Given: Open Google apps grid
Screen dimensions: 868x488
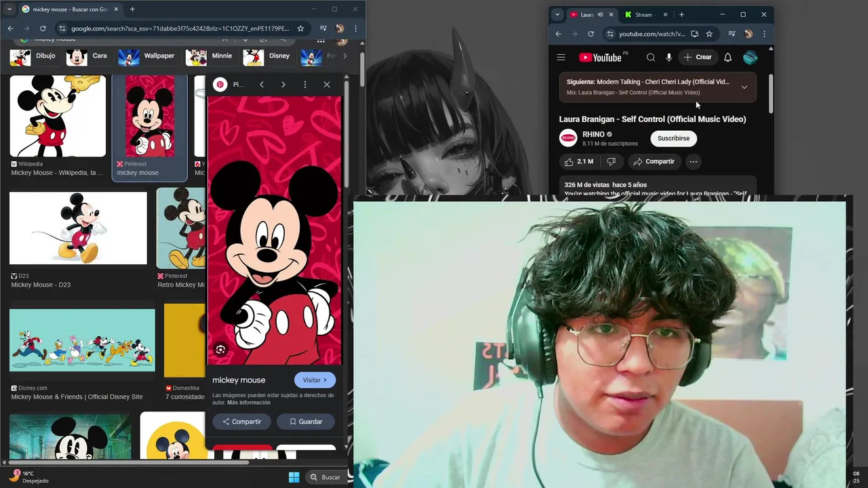Looking at the screenshot, I should tap(321, 40).
